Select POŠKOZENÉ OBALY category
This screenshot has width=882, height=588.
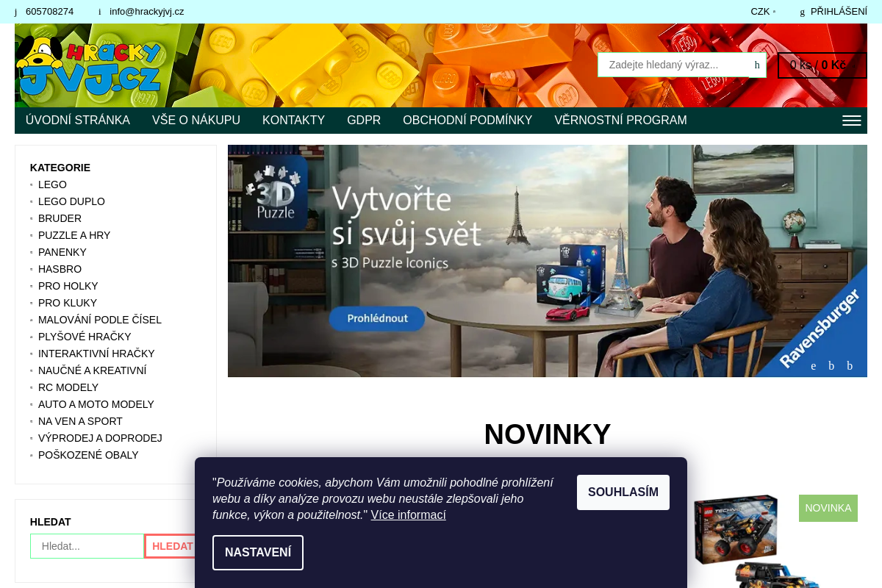(x=88, y=455)
